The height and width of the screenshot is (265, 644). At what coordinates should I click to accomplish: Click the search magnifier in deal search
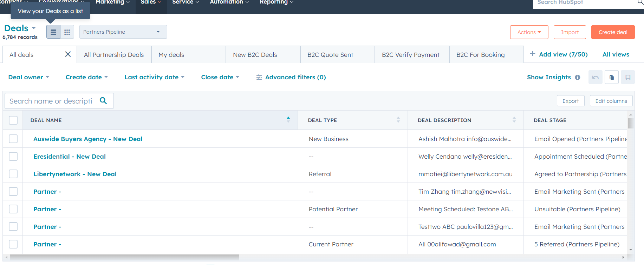click(x=103, y=101)
